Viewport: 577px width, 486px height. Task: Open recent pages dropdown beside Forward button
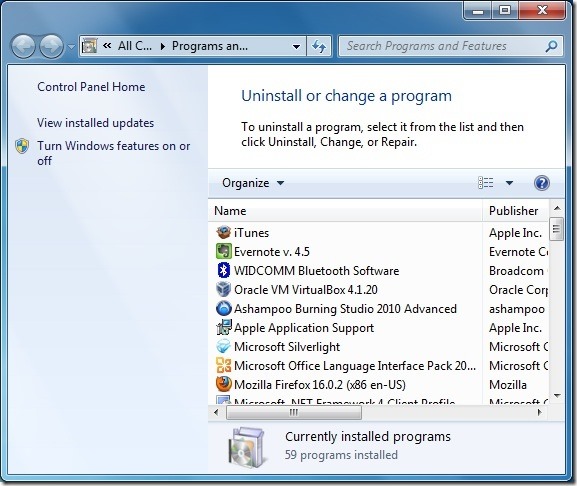click(x=71, y=47)
